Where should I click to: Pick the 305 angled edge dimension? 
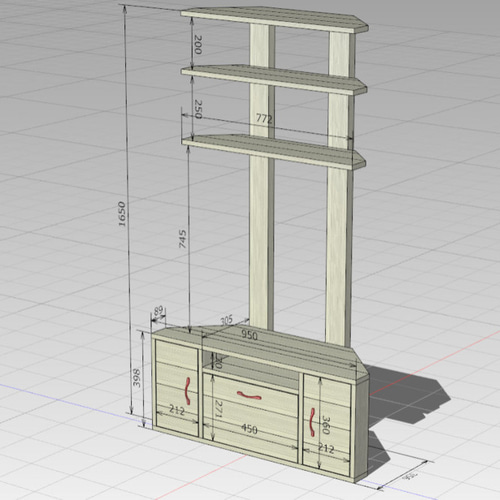click(x=227, y=320)
